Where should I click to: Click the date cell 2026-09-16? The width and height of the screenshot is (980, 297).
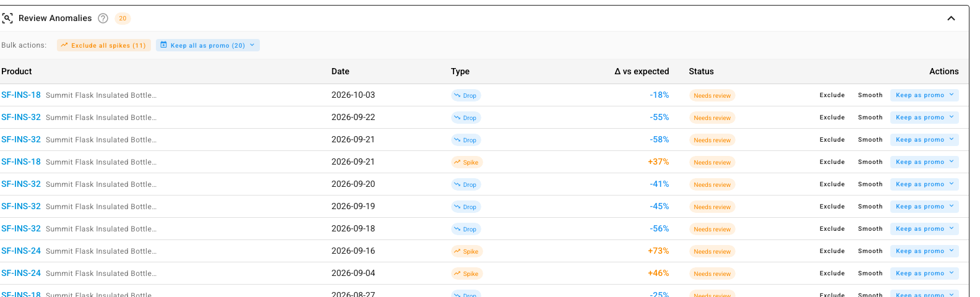pos(353,251)
